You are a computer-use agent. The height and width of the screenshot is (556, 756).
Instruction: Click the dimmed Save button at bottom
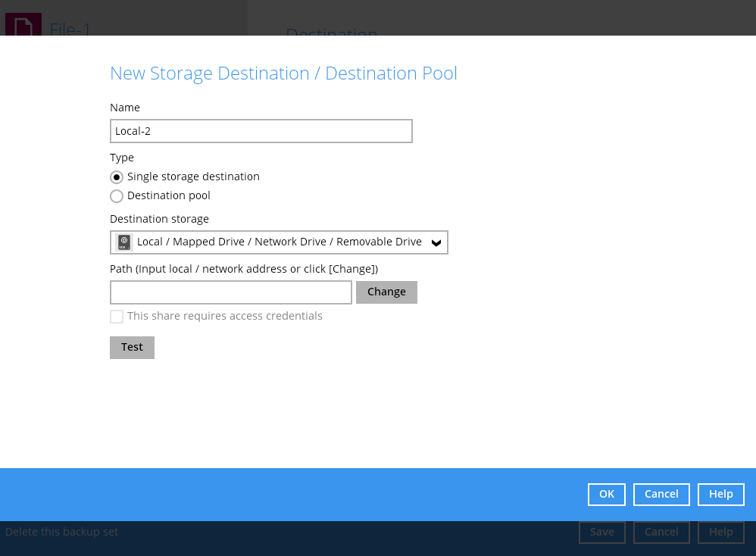tap(601, 533)
